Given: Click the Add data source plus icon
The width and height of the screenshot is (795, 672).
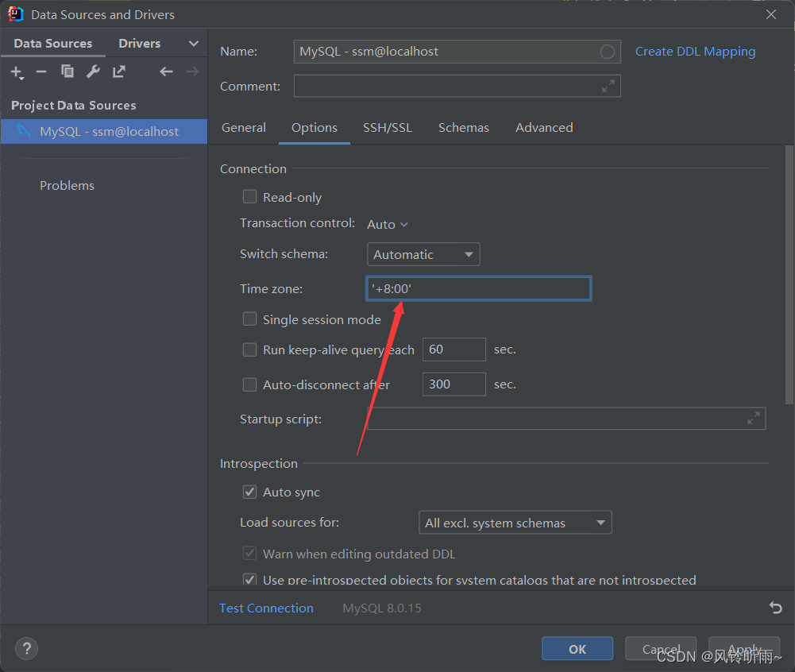Looking at the screenshot, I should click(17, 72).
